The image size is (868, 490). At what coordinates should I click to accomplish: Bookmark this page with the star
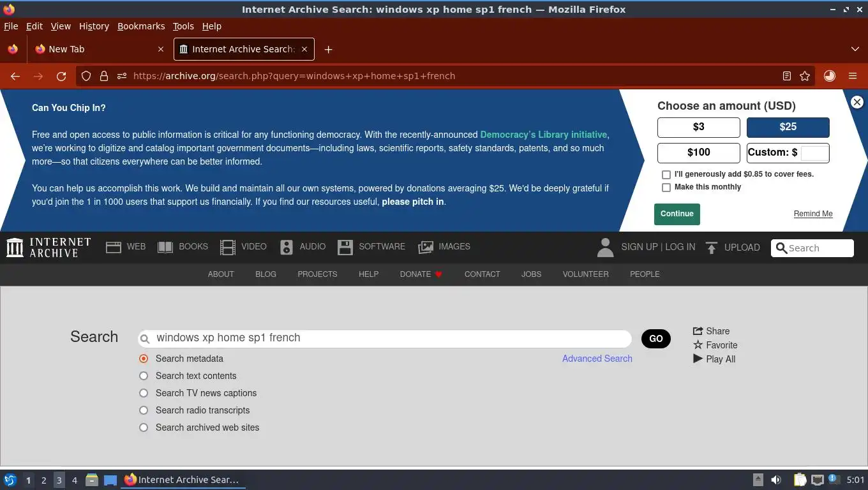(x=805, y=76)
